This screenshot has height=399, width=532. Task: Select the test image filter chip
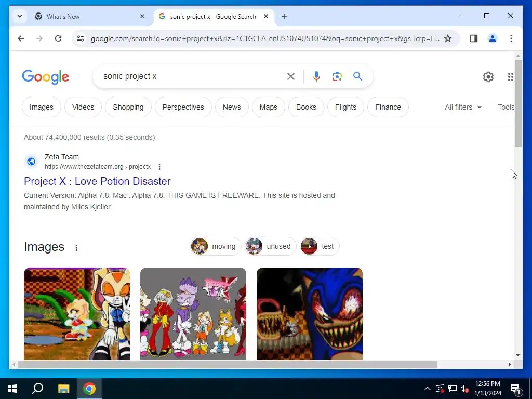click(320, 246)
